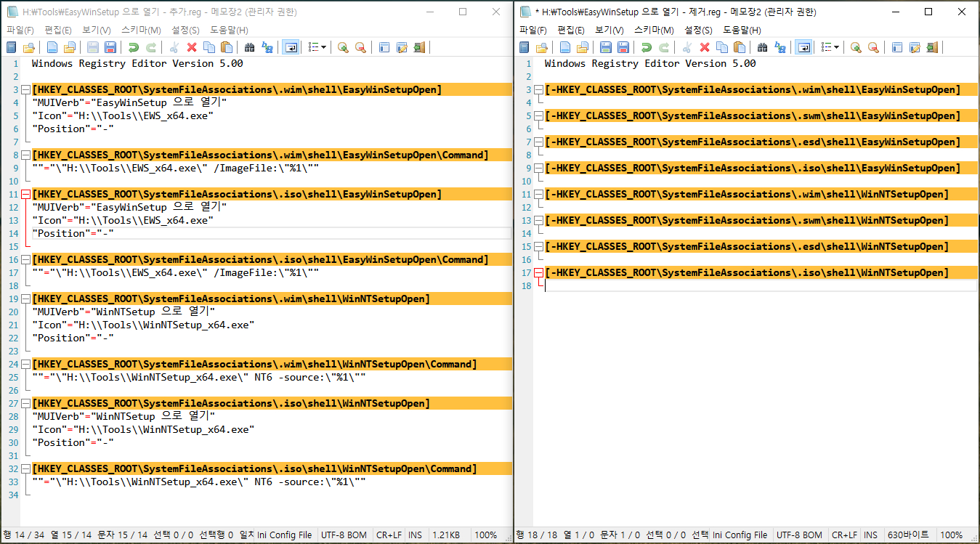Collapse fold at line 17 in right window
The image size is (980, 544).
click(539, 273)
